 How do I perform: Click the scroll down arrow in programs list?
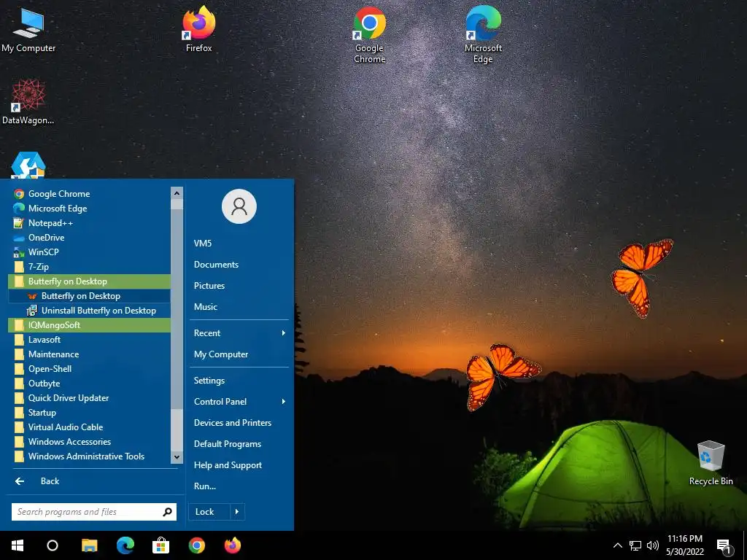click(177, 457)
